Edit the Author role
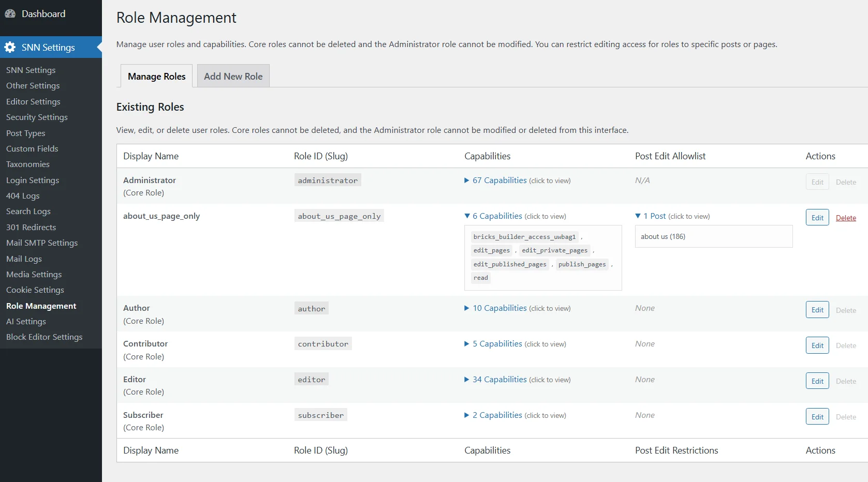The height and width of the screenshot is (482, 868). pyautogui.click(x=817, y=310)
